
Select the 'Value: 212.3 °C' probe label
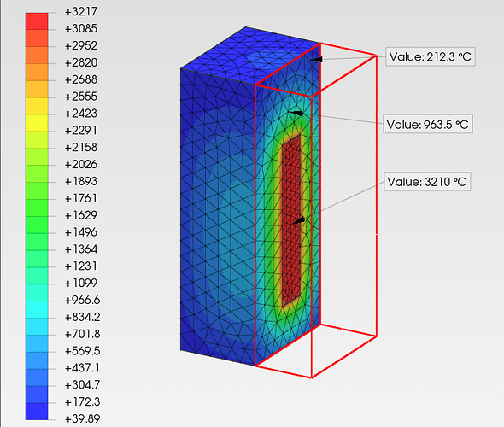tap(430, 57)
